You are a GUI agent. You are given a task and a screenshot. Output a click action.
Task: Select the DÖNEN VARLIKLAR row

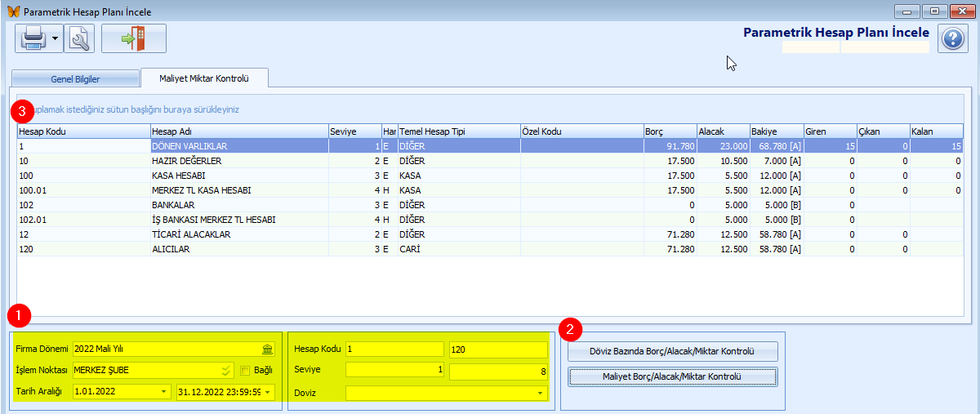(490, 146)
